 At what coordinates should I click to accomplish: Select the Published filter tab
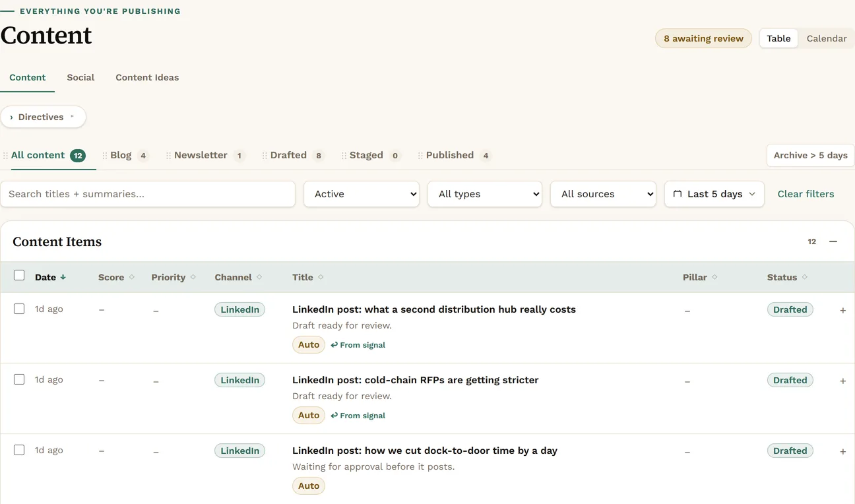pos(459,156)
